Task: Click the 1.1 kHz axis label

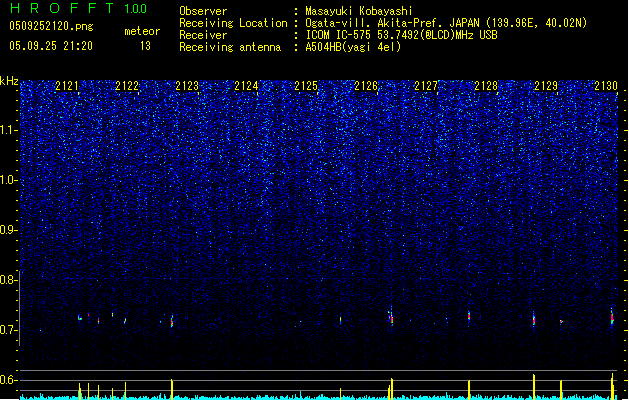Action: 8,130
